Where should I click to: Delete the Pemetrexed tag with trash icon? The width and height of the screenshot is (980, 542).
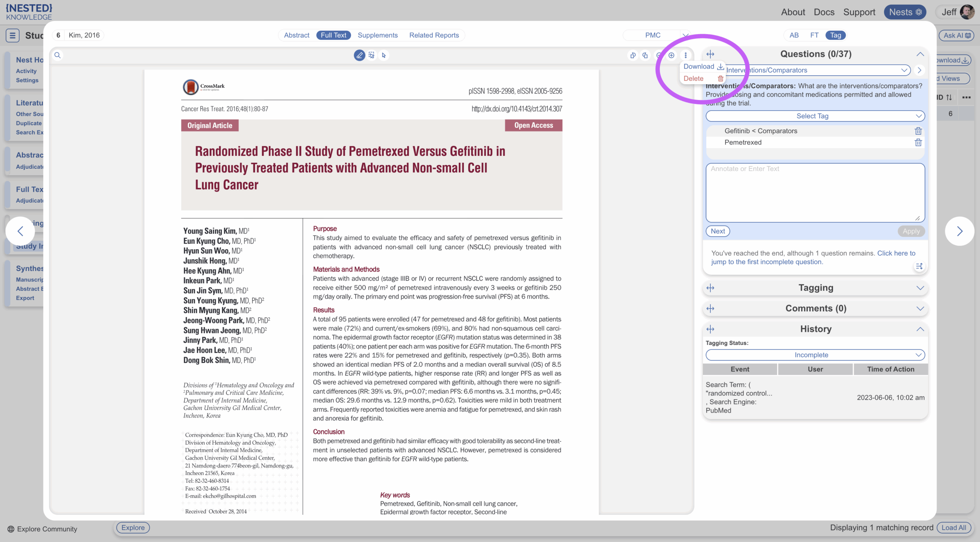tap(918, 142)
